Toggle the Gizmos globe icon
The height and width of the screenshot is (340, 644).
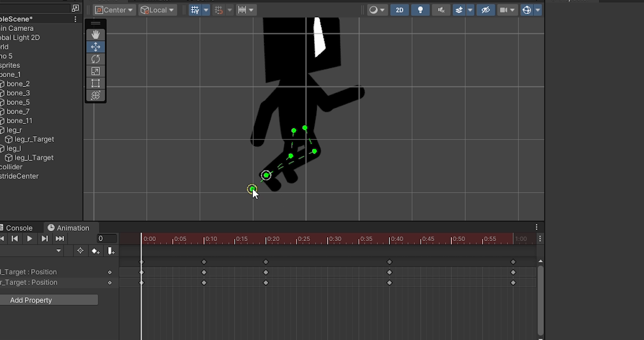527,10
